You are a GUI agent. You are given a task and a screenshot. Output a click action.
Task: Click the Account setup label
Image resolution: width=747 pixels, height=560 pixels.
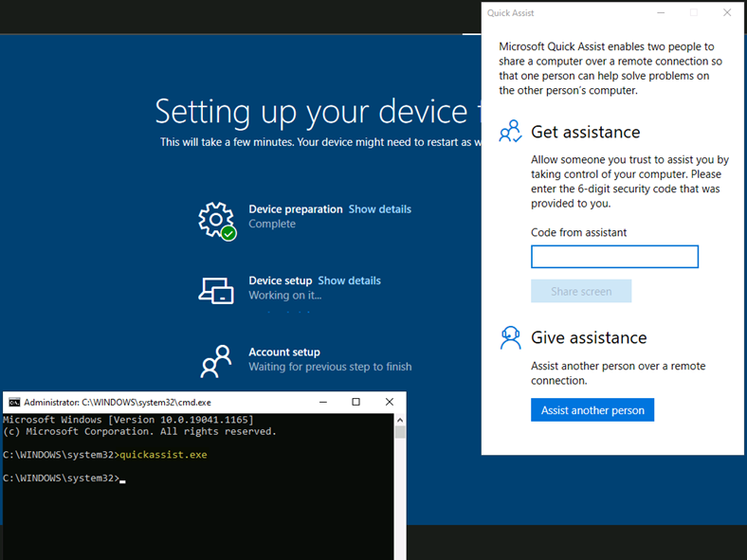284,352
